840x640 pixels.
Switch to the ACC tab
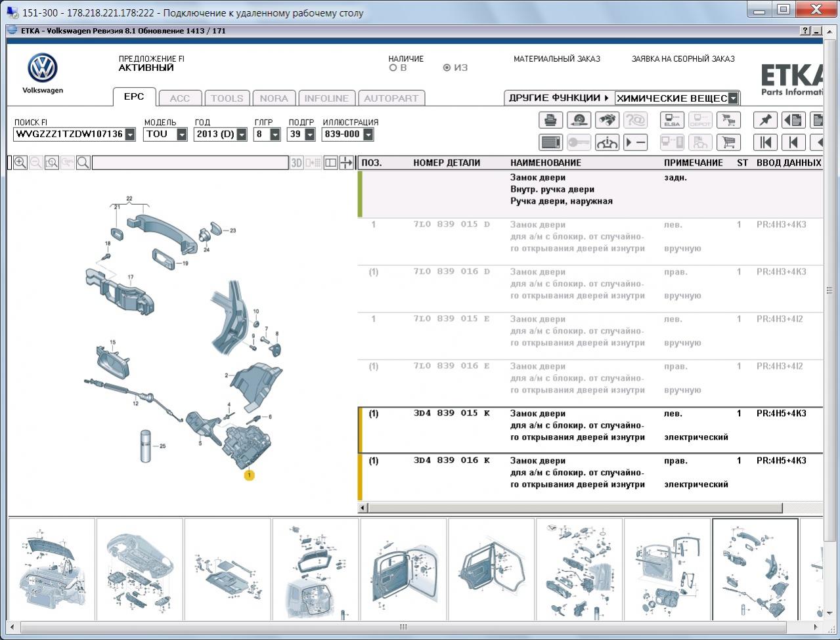click(180, 98)
